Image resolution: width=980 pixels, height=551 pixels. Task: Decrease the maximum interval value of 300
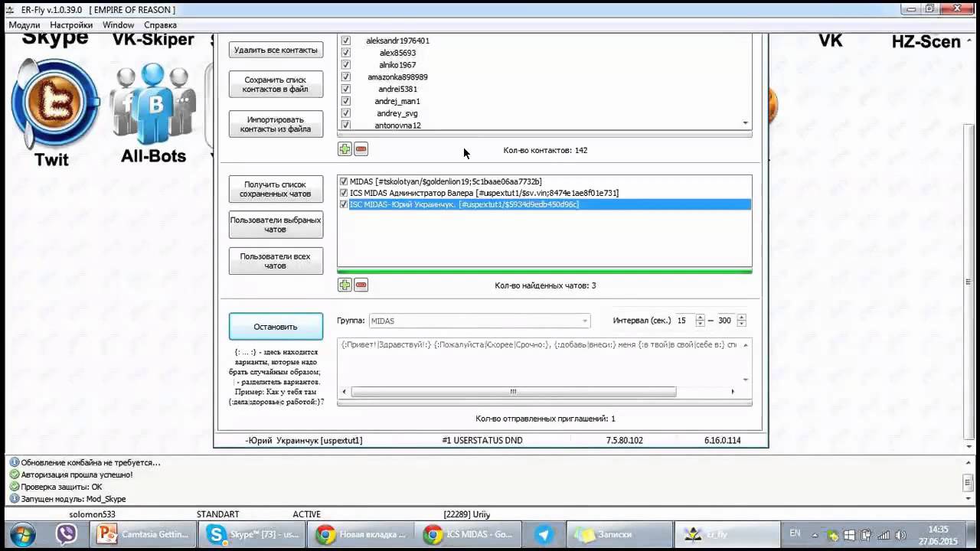click(x=741, y=324)
